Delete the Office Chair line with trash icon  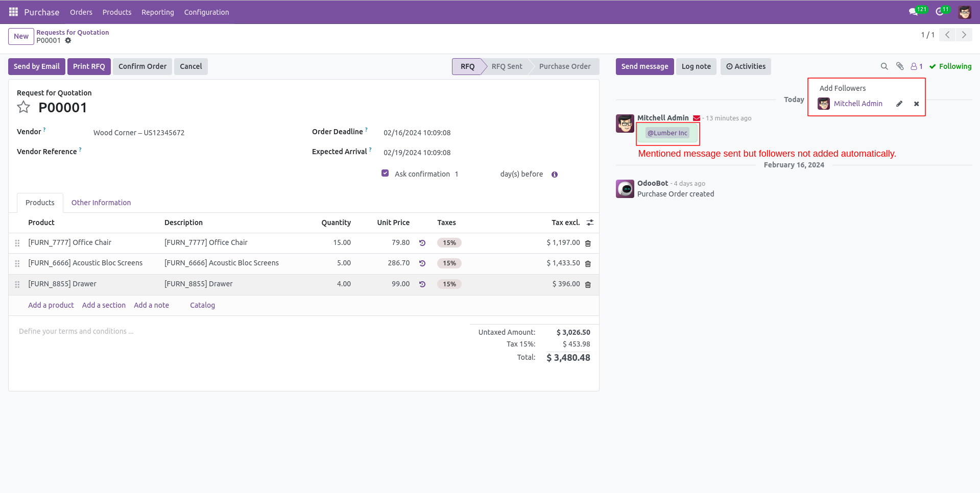(588, 243)
